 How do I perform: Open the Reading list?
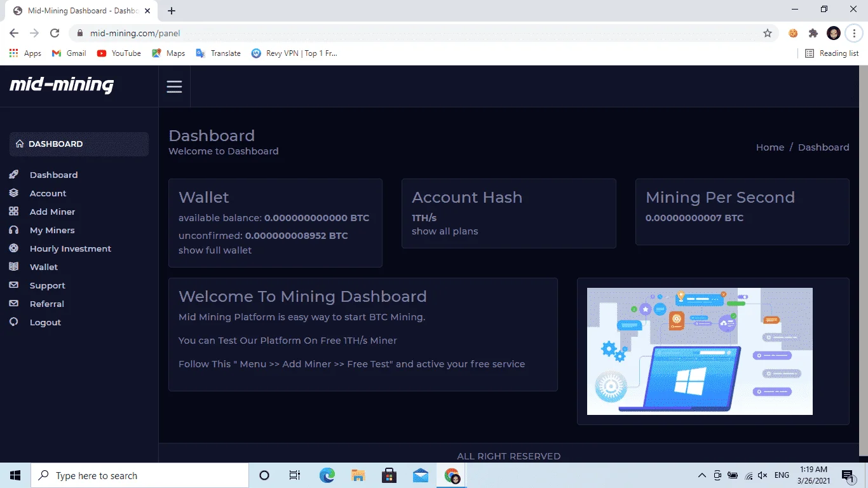click(x=832, y=53)
